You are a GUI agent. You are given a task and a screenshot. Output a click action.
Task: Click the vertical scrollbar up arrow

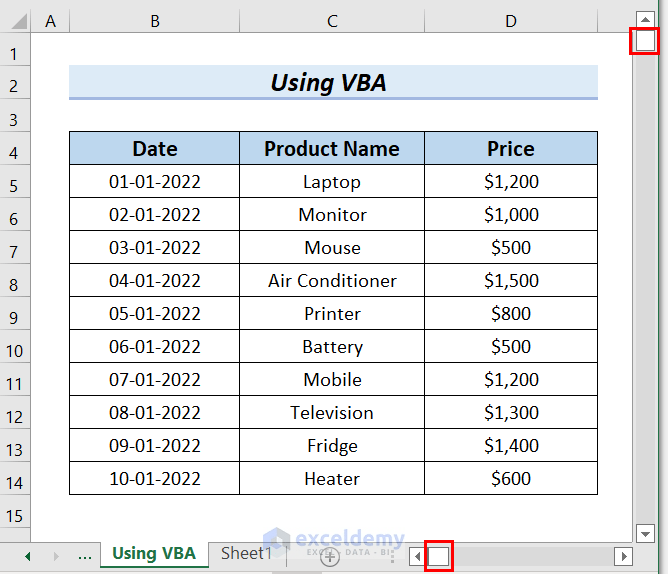click(645, 20)
